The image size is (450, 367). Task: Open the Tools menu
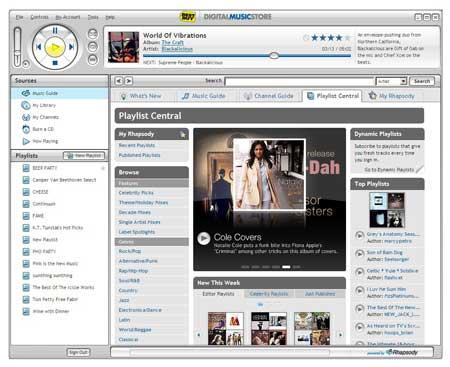93,17
